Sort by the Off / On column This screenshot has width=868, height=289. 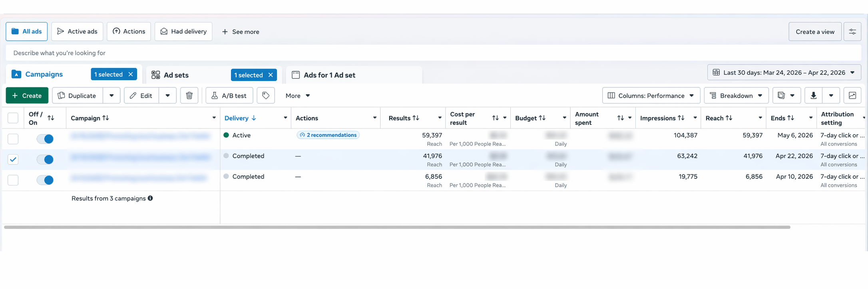[51, 118]
